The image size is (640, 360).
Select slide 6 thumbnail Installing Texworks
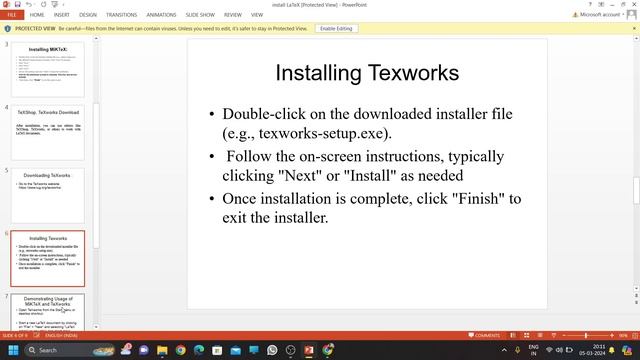tap(48, 258)
